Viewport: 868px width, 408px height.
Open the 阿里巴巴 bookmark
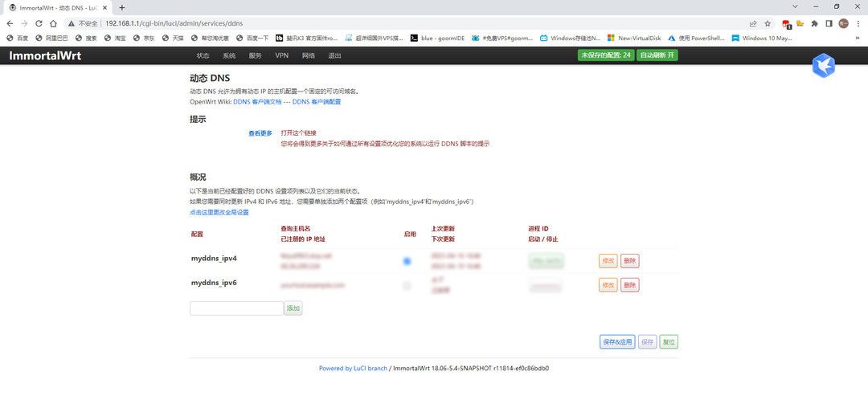coord(51,38)
